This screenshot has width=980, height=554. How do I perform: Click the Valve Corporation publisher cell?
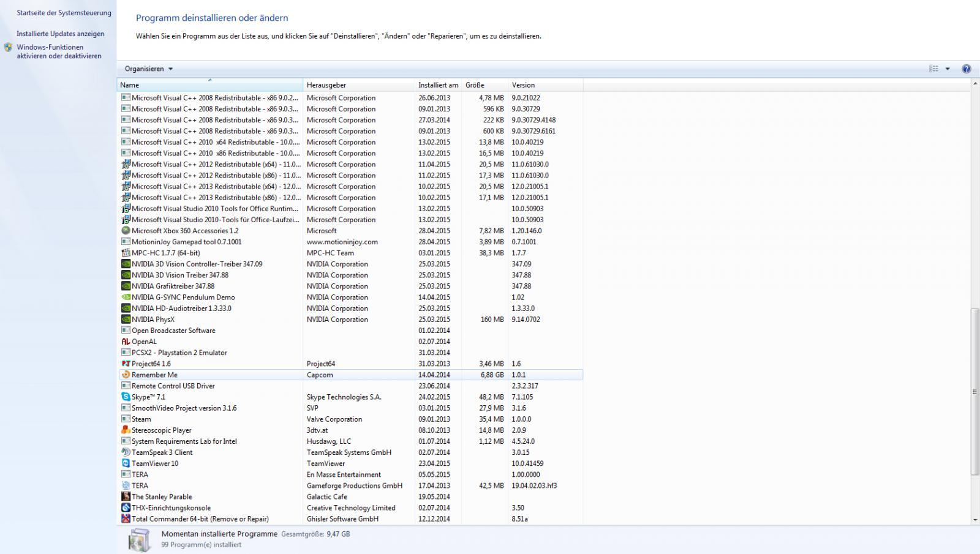[334, 419]
